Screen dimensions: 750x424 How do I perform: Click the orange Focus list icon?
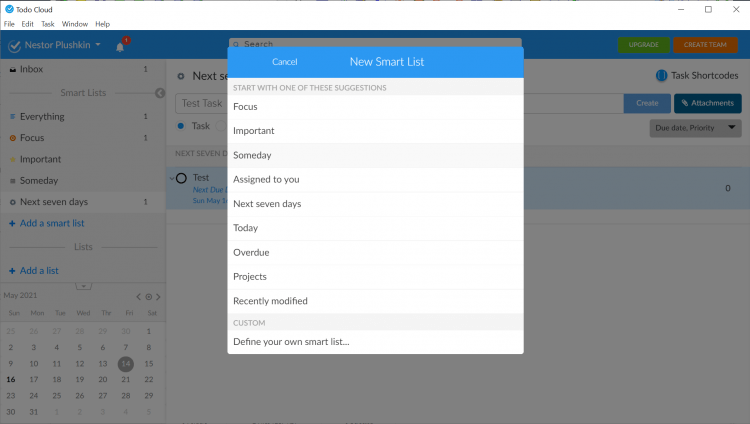(x=13, y=138)
